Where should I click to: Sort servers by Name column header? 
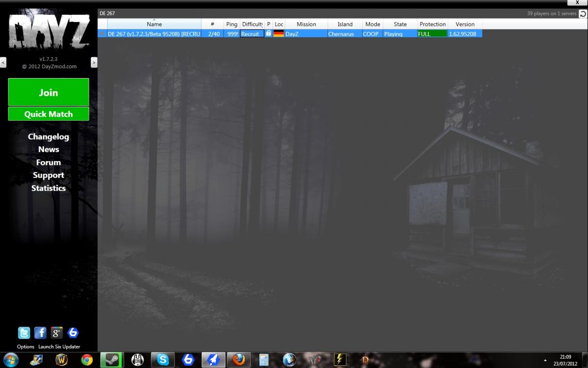[x=154, y=24]
